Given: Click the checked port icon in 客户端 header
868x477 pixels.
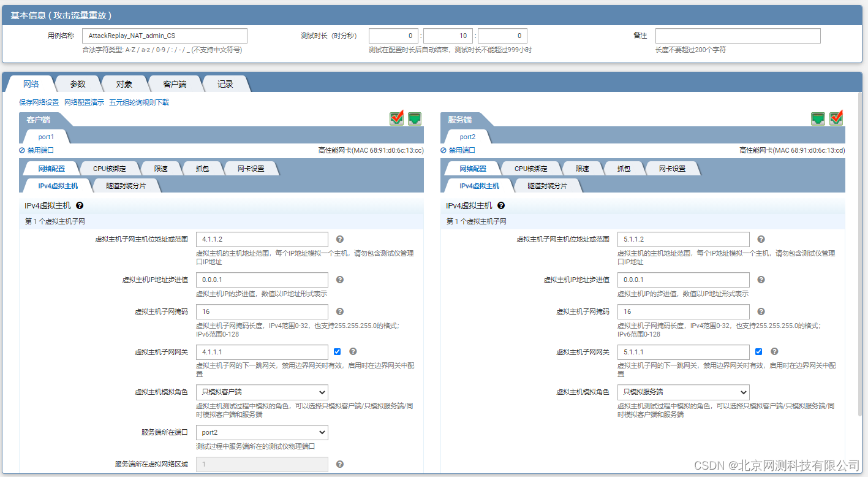Looking at the screenshot, I should (397, 118).
